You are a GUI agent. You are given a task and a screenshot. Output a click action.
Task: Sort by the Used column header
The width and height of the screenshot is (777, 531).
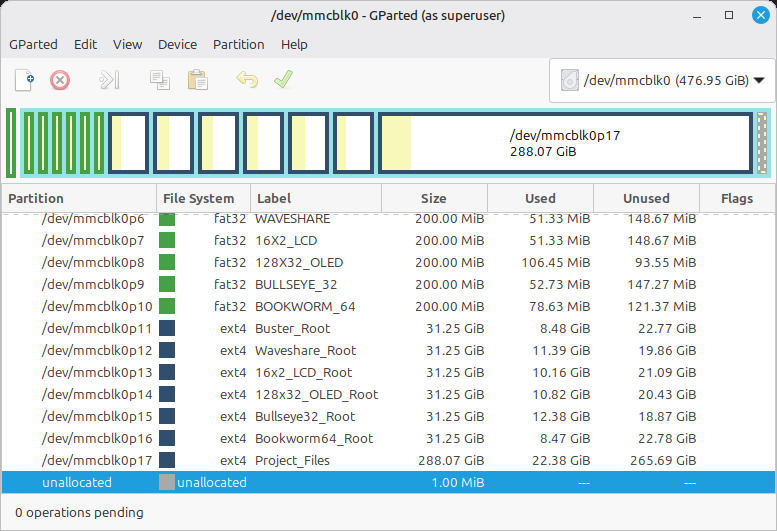pyautogui.click(x=541, y=198)
